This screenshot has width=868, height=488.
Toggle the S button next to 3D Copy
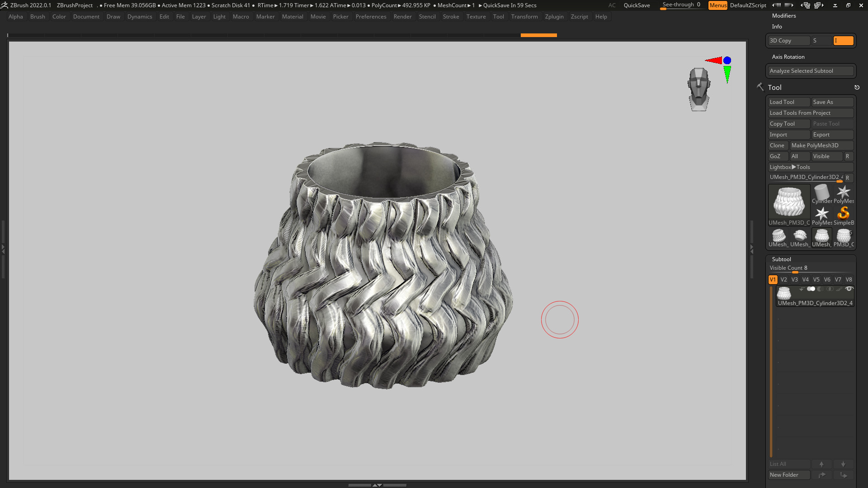pyautogui.click(x=821, y=41)
